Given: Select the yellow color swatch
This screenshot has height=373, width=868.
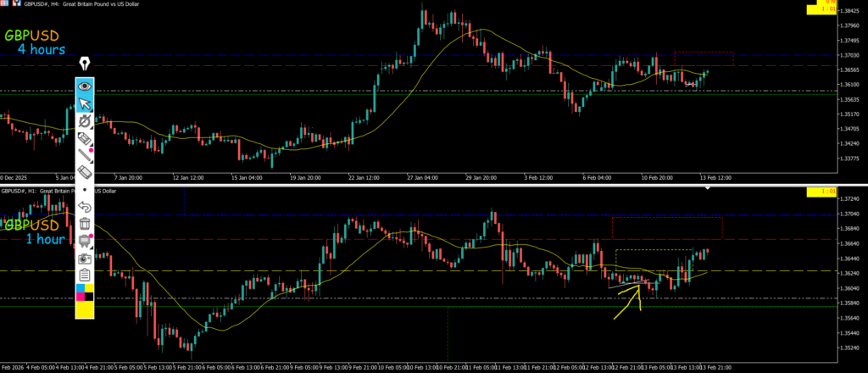Looking at the screenshot, I should [x=85, y=309].
